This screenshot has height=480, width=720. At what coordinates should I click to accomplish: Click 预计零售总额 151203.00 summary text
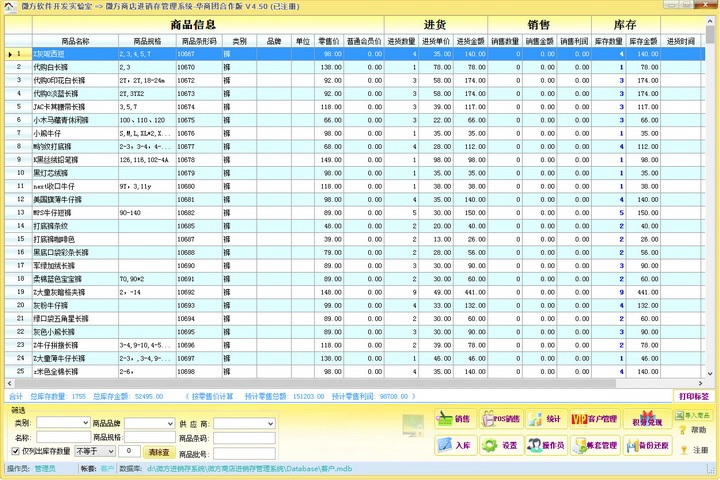[284, 396]
